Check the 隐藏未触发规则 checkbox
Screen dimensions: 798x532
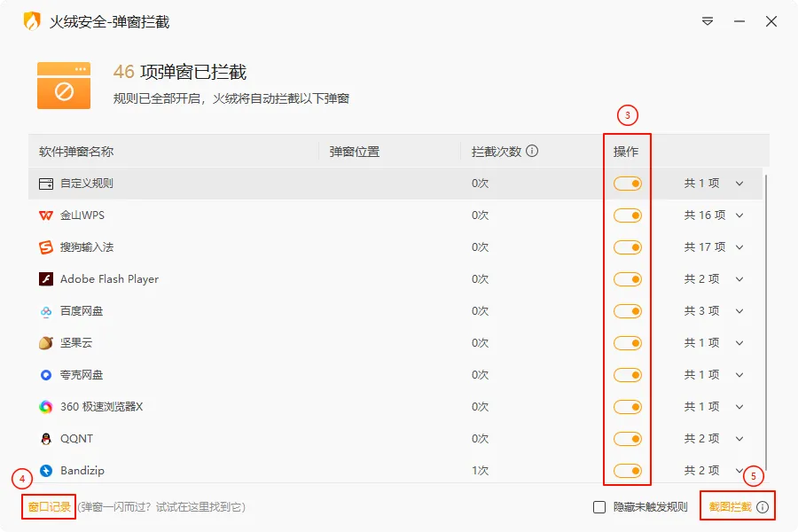(x=599, y=507)
